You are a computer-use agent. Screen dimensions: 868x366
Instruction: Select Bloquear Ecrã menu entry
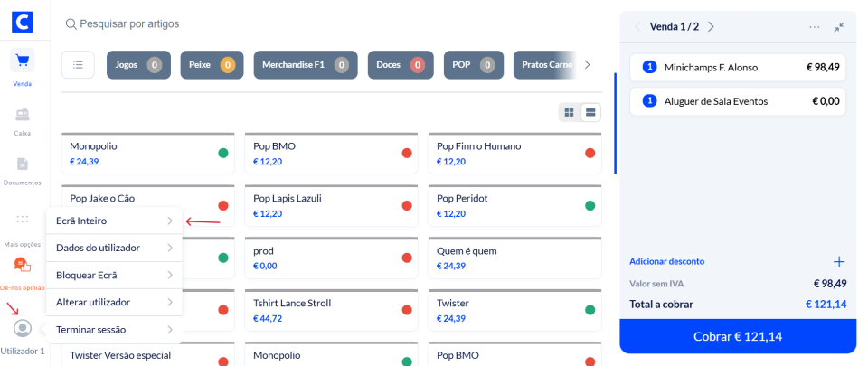pos(114,276)
